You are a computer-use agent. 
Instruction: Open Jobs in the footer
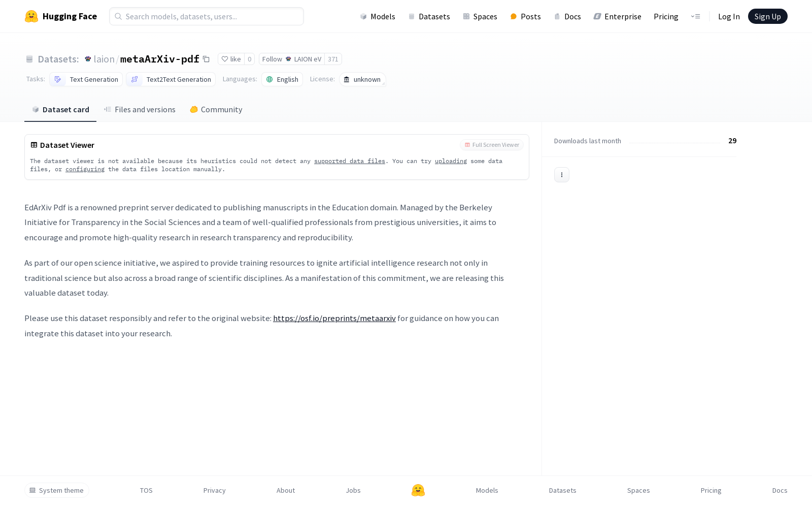[353, 490]
